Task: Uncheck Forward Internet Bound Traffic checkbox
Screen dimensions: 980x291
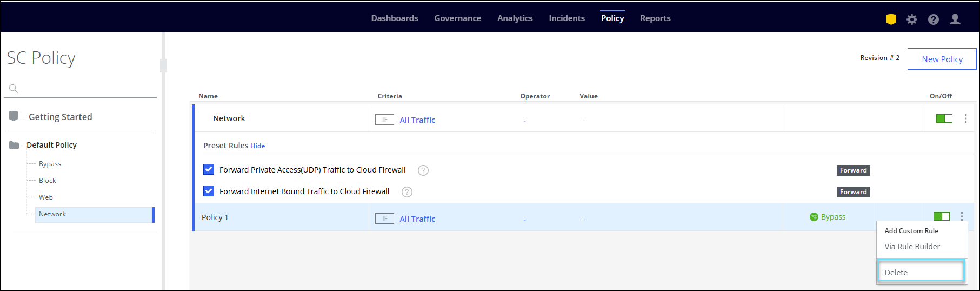Action: tap(209, 191)
